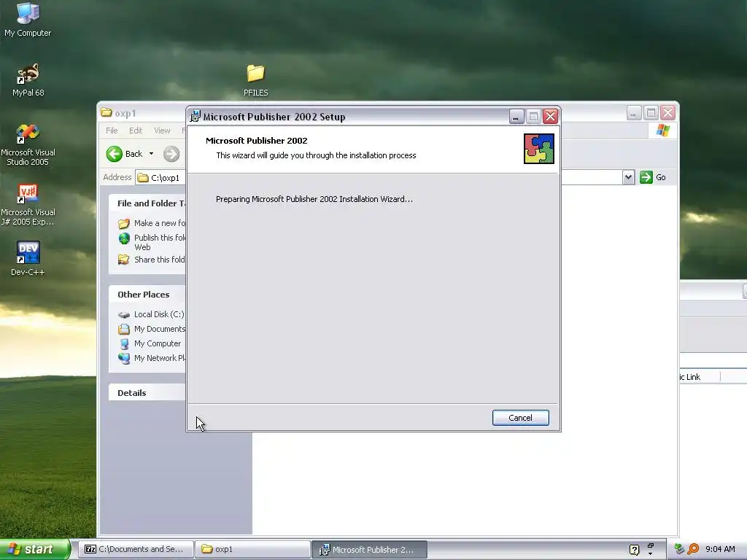
Task: Open Microsoft Visual Studio 2005 shortcut
Action: point(28,144)
